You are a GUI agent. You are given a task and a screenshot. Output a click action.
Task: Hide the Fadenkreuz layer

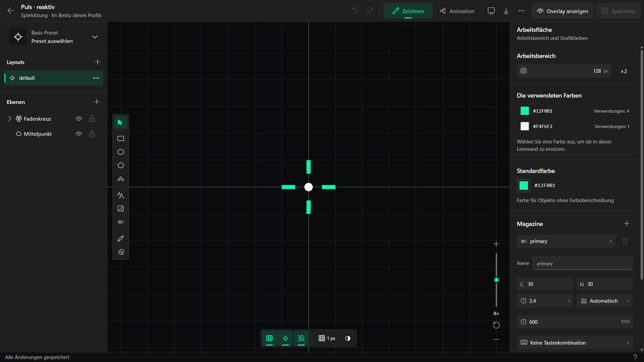click(x=79, y=119)
